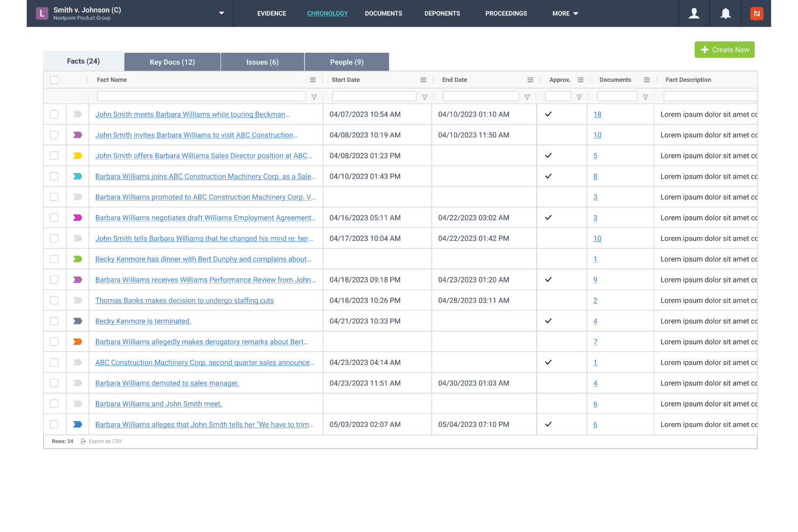
Task: Click the Documents filter input field
Action: 617,96
